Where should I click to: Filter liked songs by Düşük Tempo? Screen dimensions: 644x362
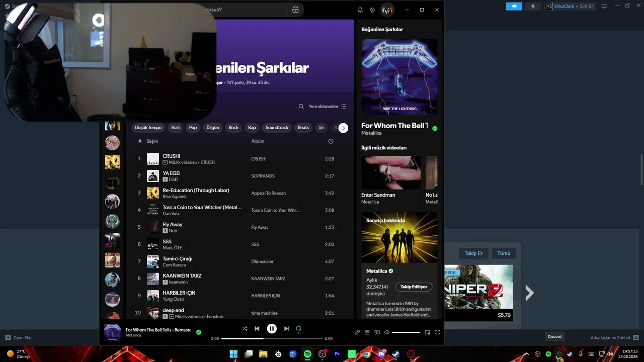148,128
